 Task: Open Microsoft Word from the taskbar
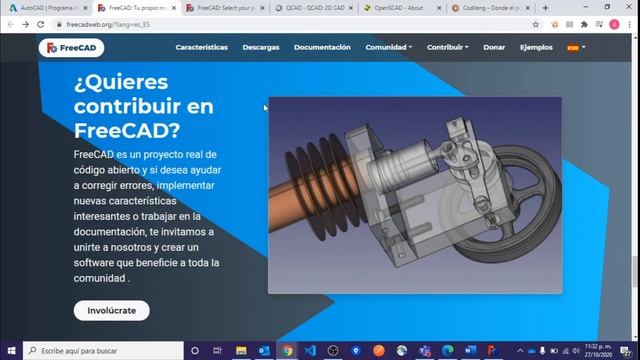(470, 351)
